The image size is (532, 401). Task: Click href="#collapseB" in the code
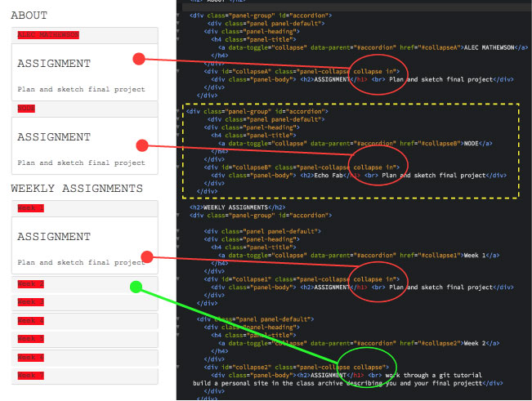(x=431, y=144)
